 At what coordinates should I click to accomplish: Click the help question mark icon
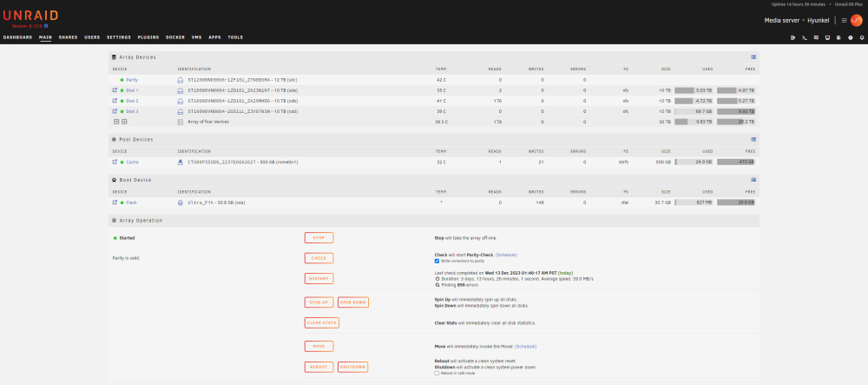851,37
